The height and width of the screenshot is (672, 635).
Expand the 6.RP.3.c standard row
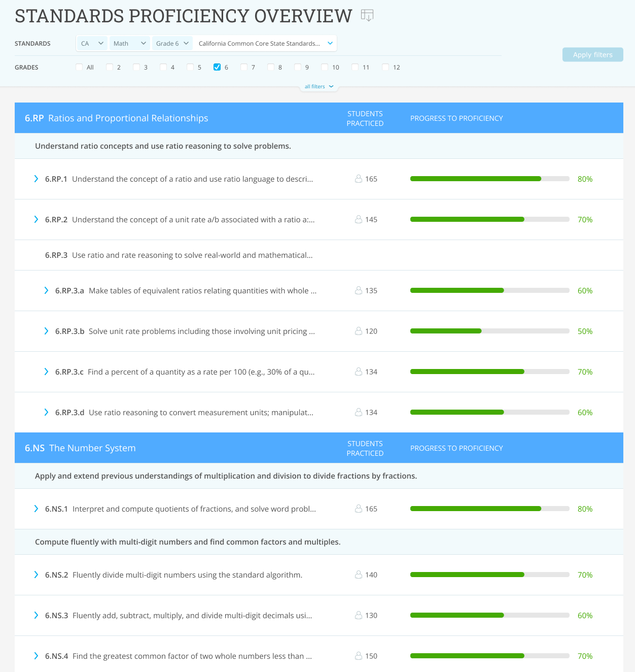coord(46,372)
